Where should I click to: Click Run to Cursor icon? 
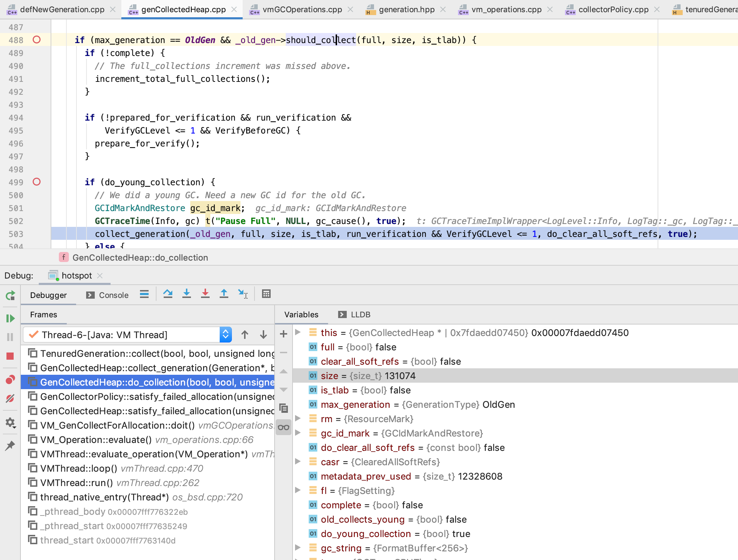[243, 294]
